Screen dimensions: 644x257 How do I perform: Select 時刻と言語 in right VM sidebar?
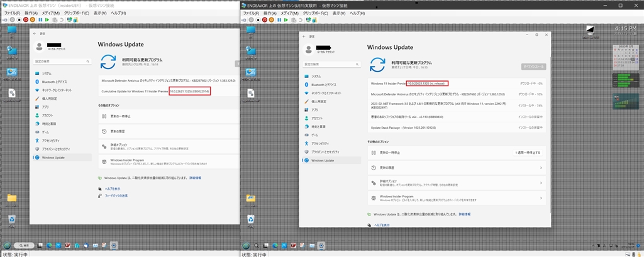click(332, 126)
